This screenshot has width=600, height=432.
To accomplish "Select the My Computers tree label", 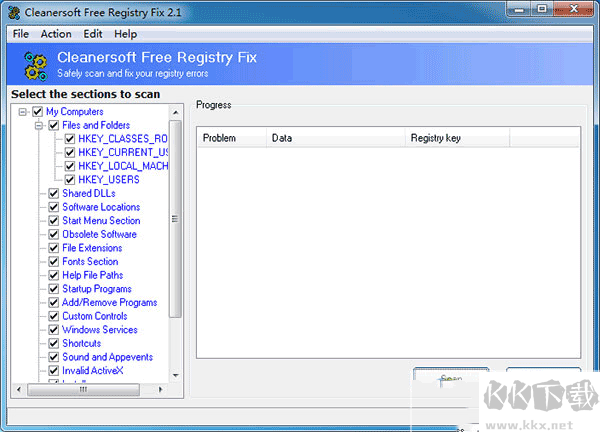I will [75, 112].
